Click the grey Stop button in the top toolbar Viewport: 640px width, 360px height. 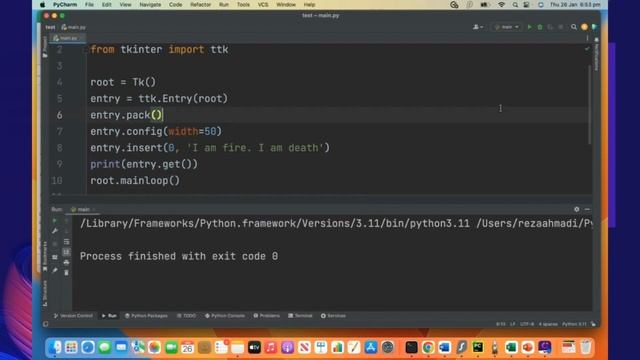tap(561, 27)
